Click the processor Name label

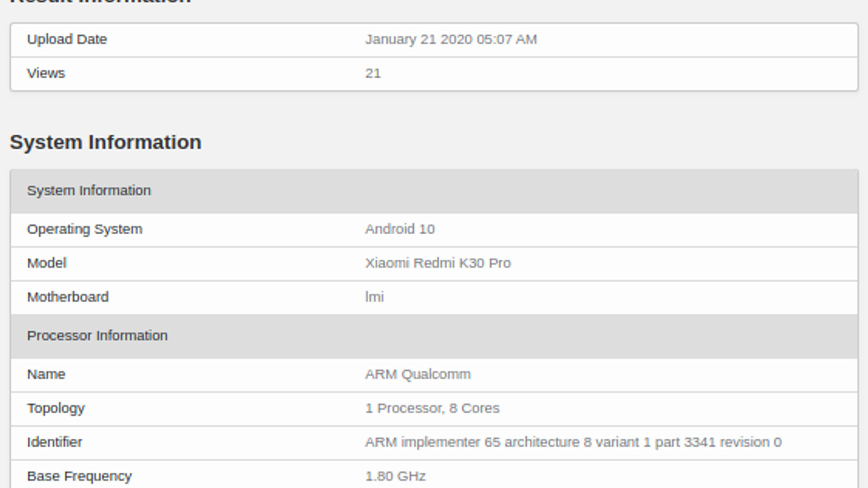pos(46,374)
